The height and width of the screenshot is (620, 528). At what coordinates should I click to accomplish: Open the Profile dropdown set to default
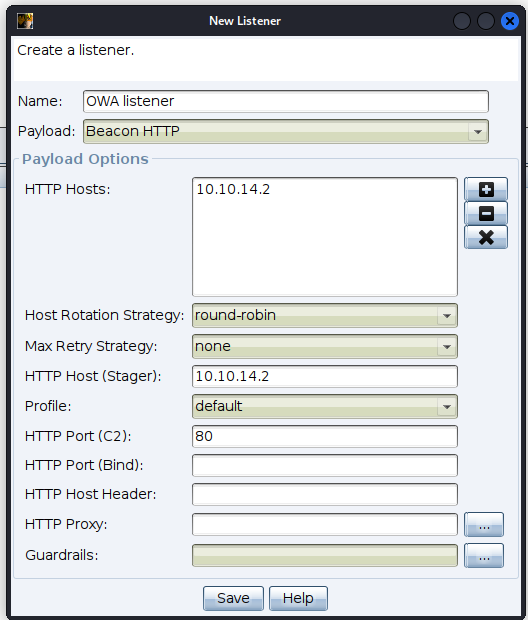pyautogui.click(x=325, y=406)
